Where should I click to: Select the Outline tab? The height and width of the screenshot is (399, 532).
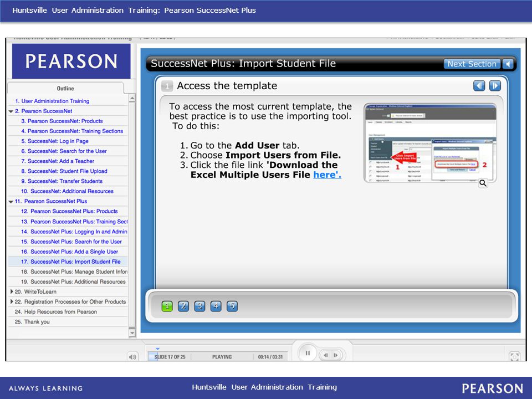(65, 88)
